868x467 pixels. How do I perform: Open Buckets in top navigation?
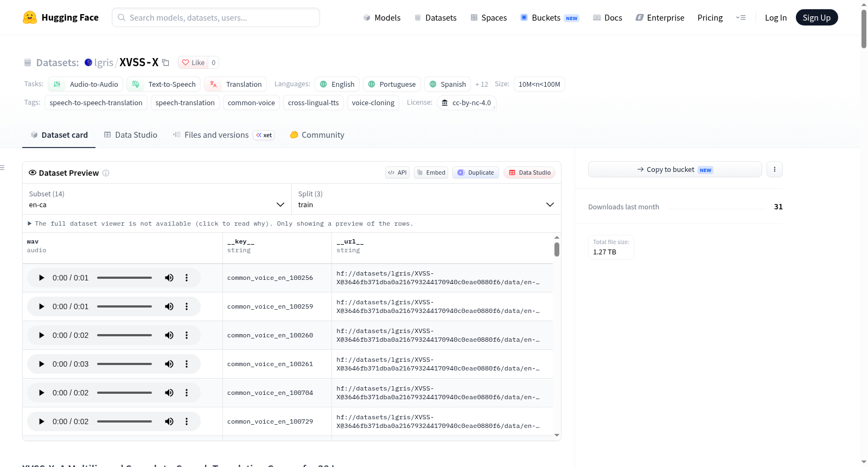550,17
